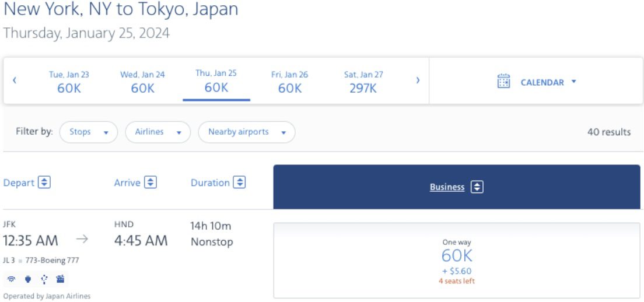Click New York, NY to Tokyo heading
This screenshot has width=644, height=302.
point(121,9)
